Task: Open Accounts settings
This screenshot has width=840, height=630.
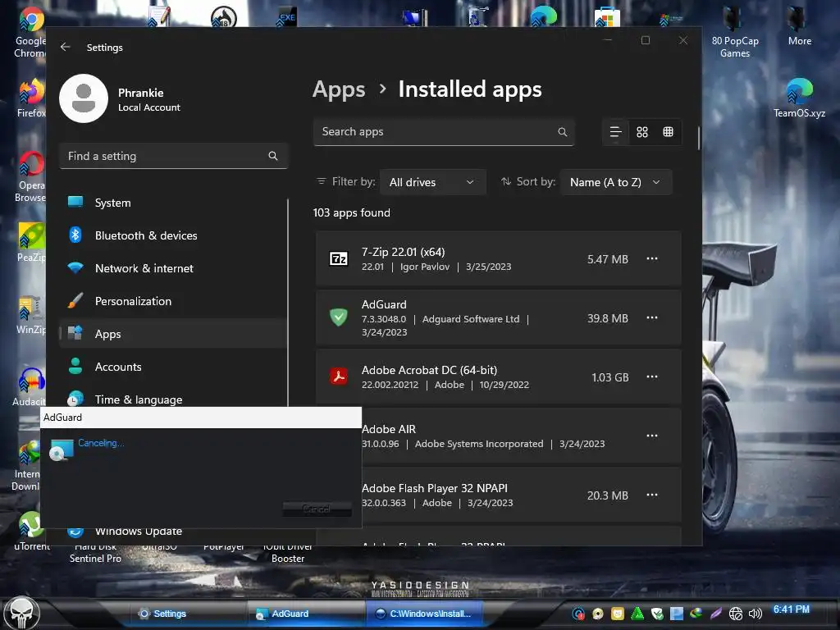Action: pos(174,367)
